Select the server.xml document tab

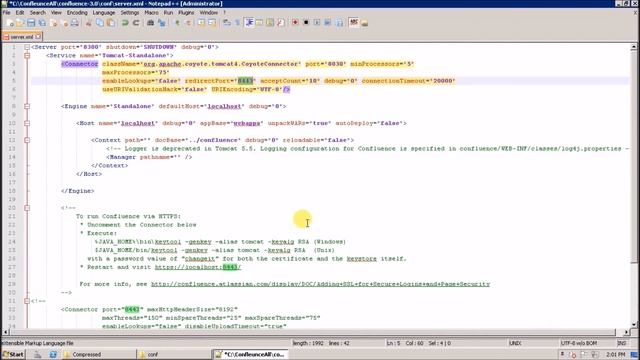pyautogui.click(x=22, y=37)
